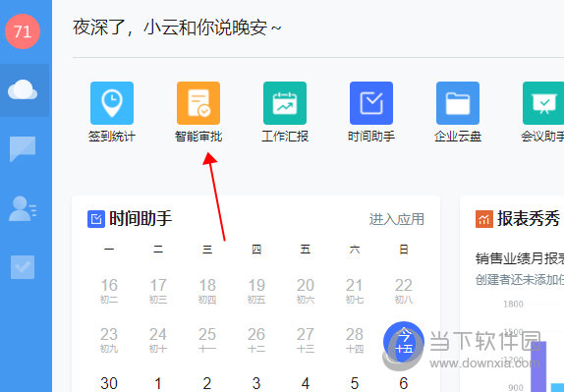This screenshot has height=392, width=564.
Task: Open the chat messages sidebar icon
Action: coord(23,149)
